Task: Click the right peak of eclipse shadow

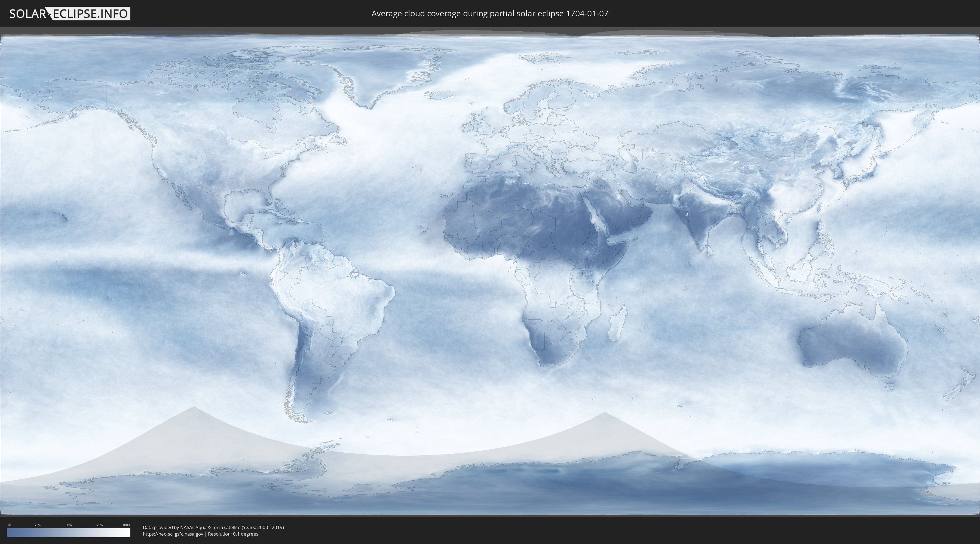Action: pos(604,414)
